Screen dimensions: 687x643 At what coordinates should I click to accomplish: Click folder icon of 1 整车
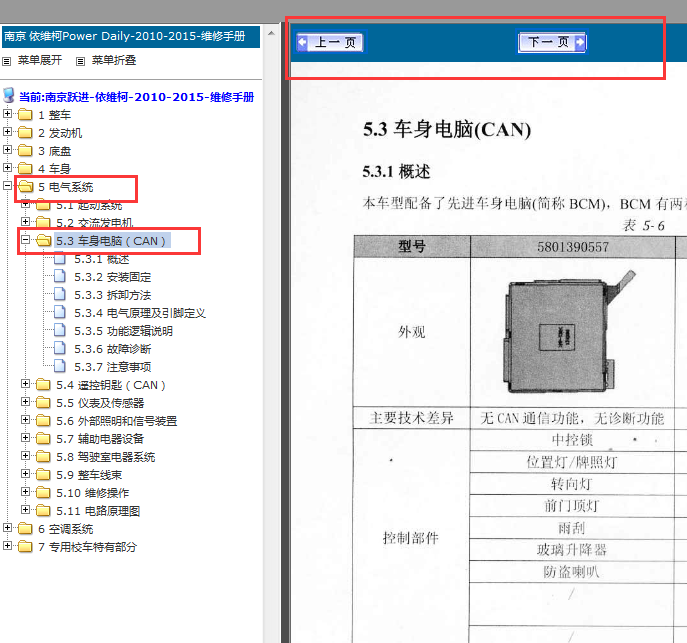coord(25,114)
